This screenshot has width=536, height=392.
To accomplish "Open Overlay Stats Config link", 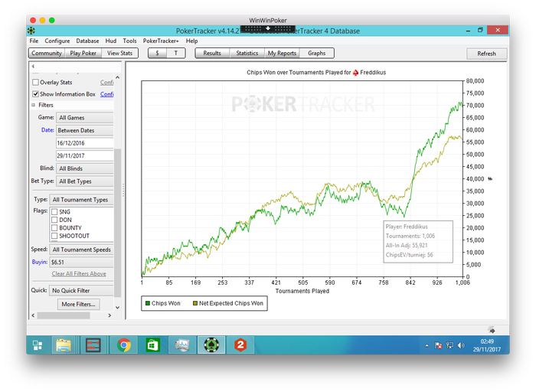I will point(106,83).
